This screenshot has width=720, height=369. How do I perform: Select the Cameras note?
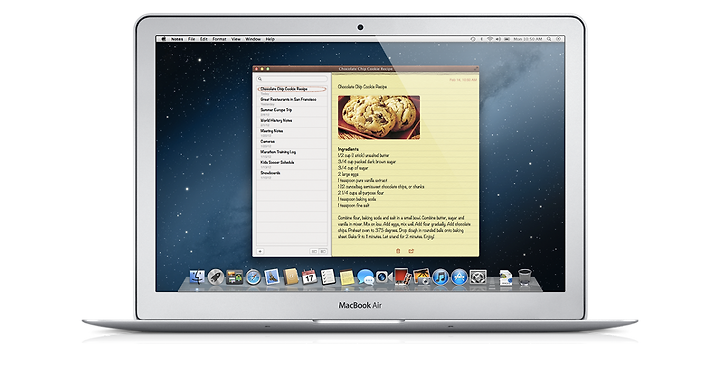click(x=292, y=143)
